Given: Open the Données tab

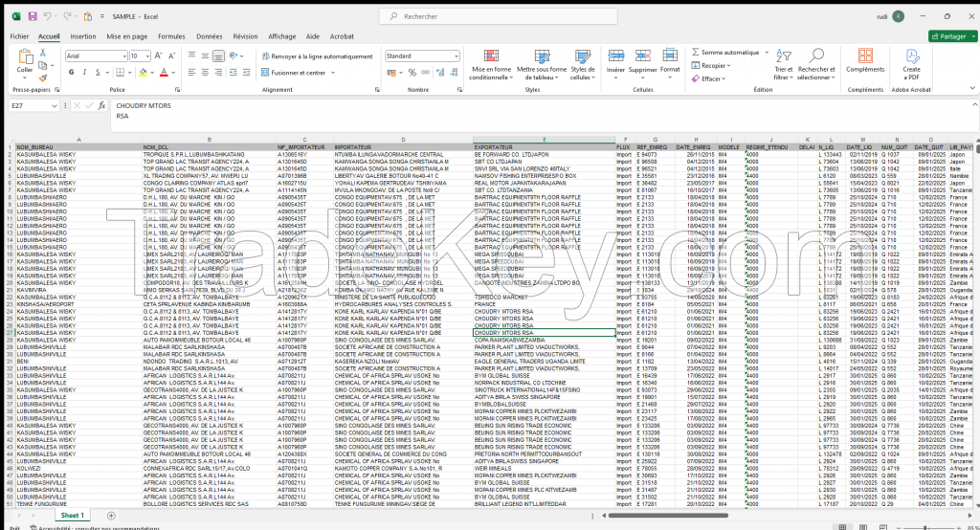Looking at the screenshot, I should coord(210,36).
